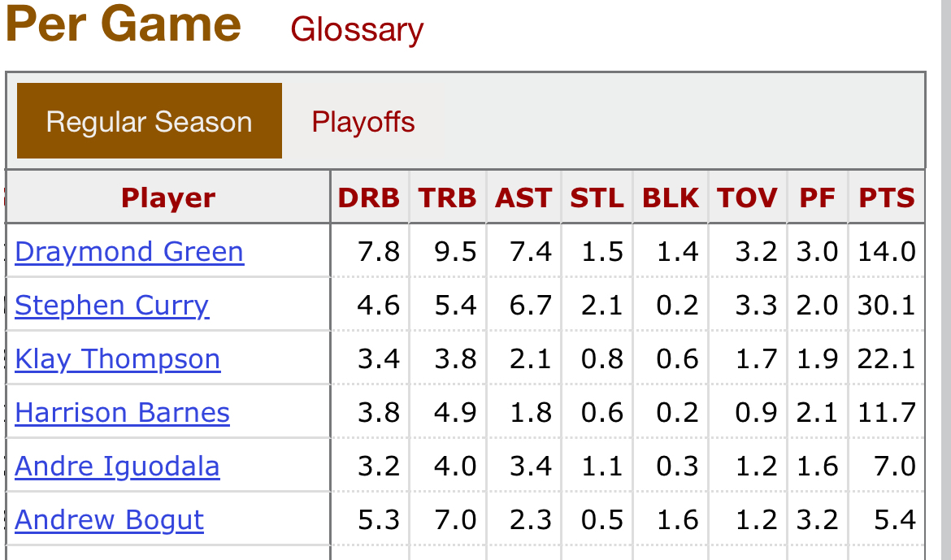Viewport: 951px width, 560px height.
Task: Open Andrew Bogut player page
Action: click(x=109, y=520)
